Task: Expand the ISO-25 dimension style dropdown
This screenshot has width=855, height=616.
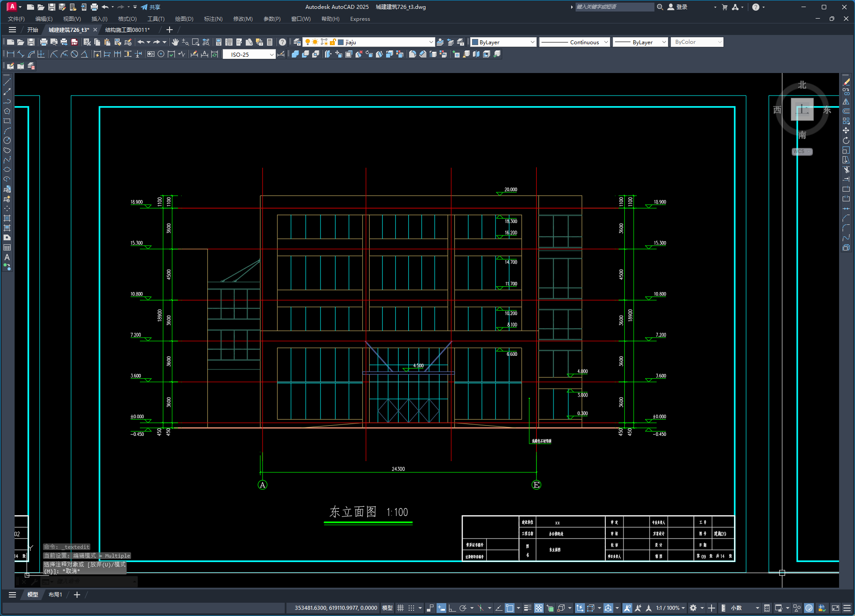Action: (x=271, y=54)
